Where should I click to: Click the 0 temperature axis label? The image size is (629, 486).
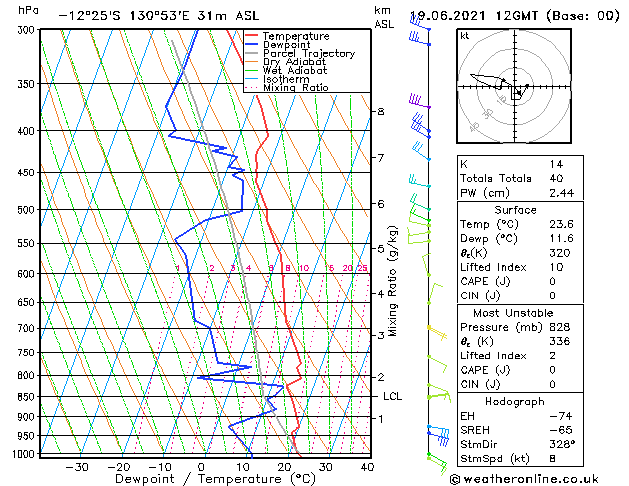click(x=201, y=468)
